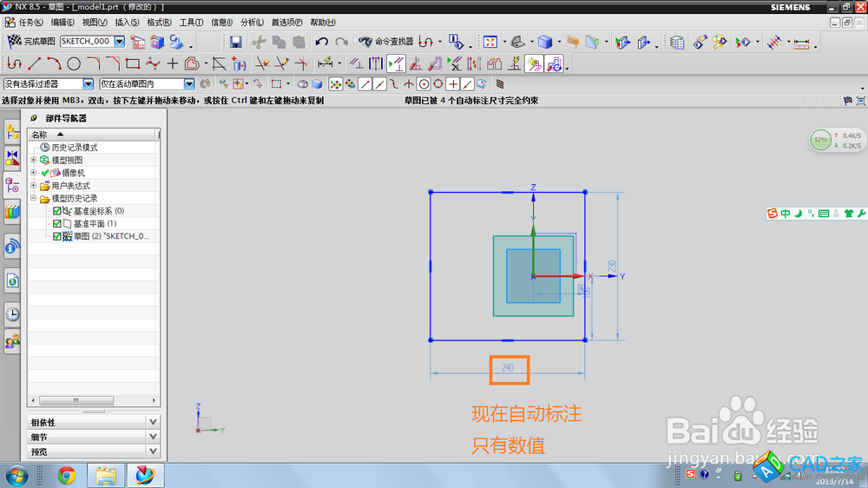Toggle Continuous Auto Dimensioning button
868x488 pixels.
click(554, 64)
